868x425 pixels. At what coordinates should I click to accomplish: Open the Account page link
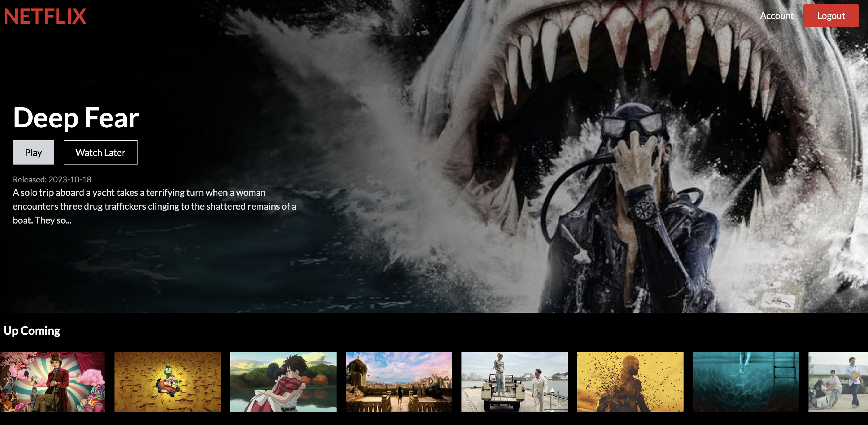tap(777, 16)
